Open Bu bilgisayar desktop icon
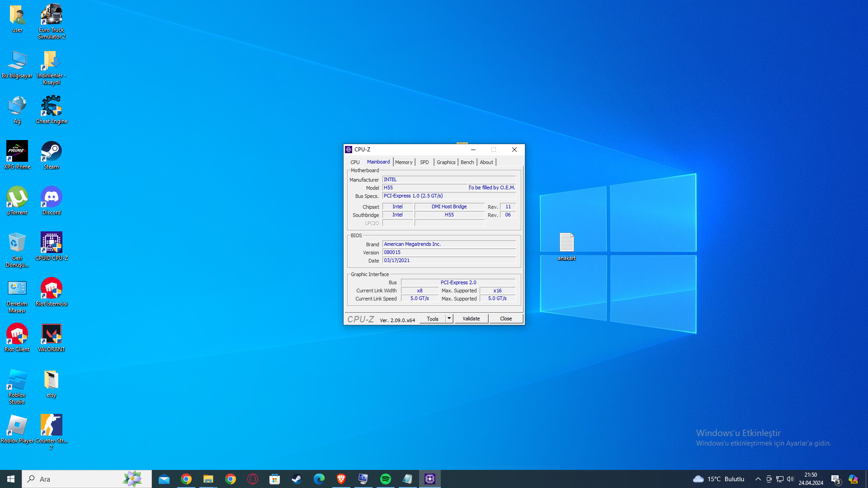Viewport: 868px width, 488px height. pos(17,65)
